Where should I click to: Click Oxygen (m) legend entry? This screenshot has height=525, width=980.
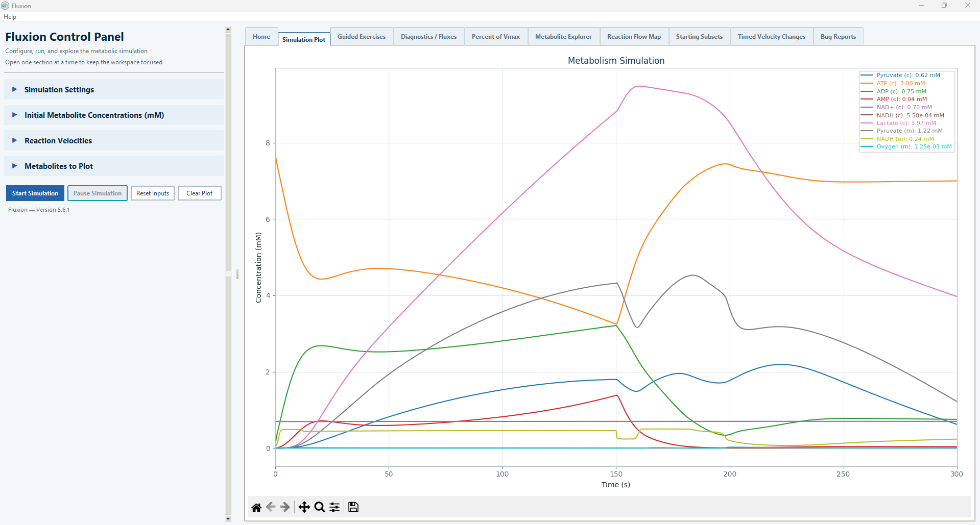click(x=914, y=146)
